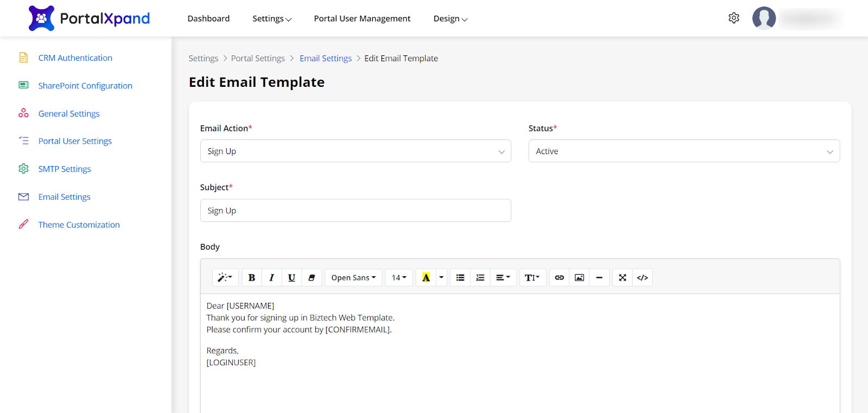
Task: Open Portal User Management menu
Action: click(x=362, y=18)
